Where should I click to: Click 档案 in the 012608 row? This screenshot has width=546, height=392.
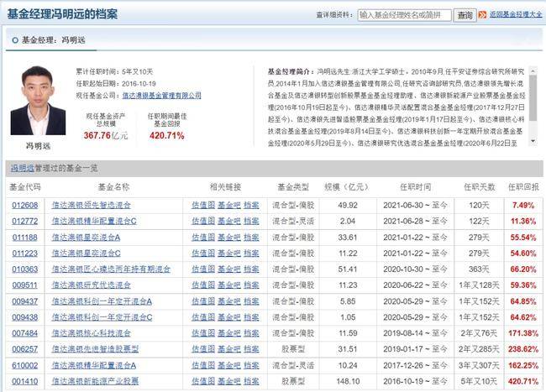pos(251,205)
